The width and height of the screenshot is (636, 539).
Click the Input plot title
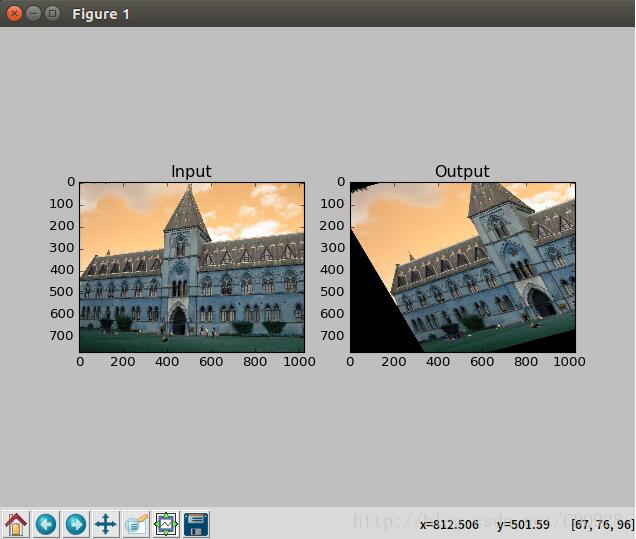191,172
